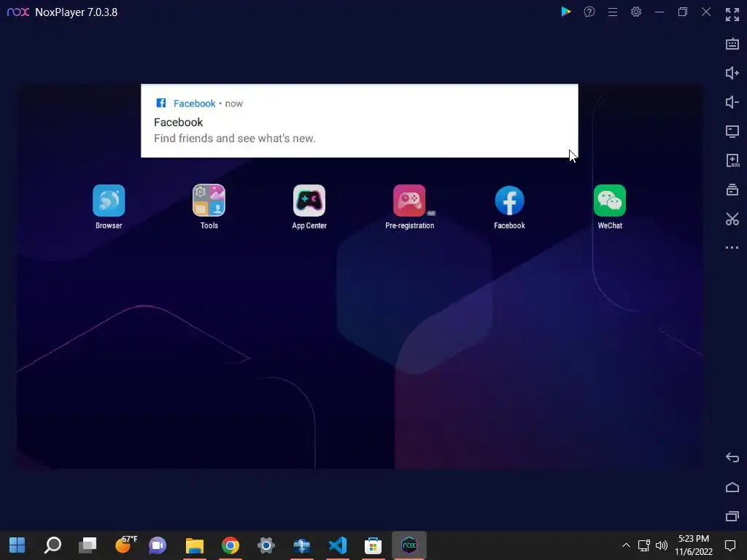Increase emulator volume
Screen dimensions: 747x560
click(x=732, y=73)
